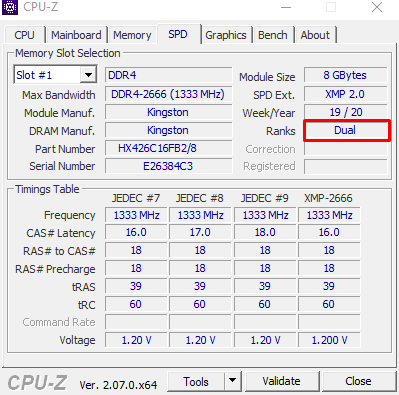Open the Memory tab

click(132, 35)
